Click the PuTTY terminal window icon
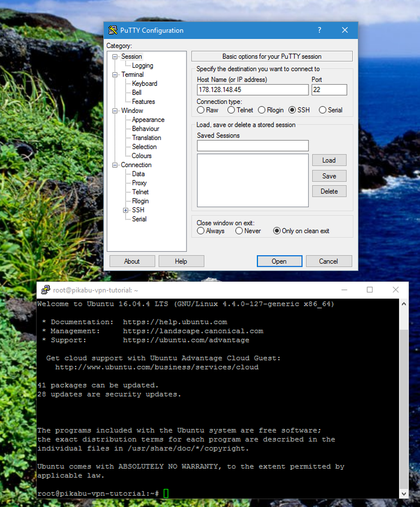 pyautogui.click(x=45, y=290)
